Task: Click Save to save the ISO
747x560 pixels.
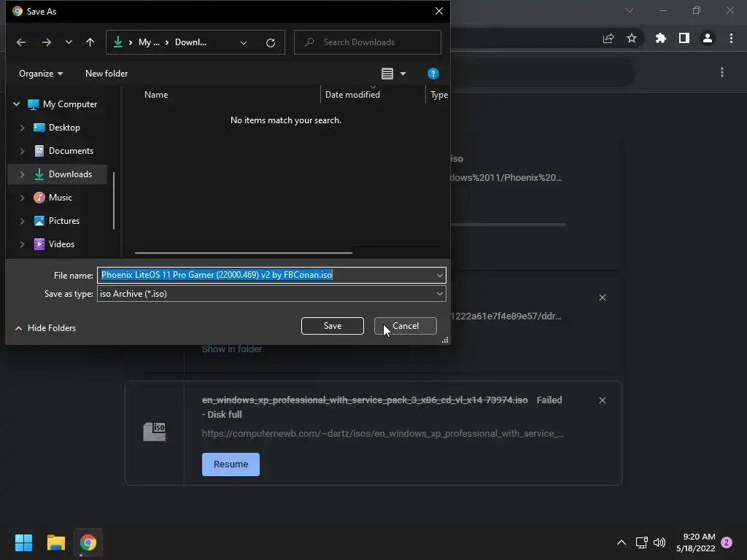Action: pos(333,326)
